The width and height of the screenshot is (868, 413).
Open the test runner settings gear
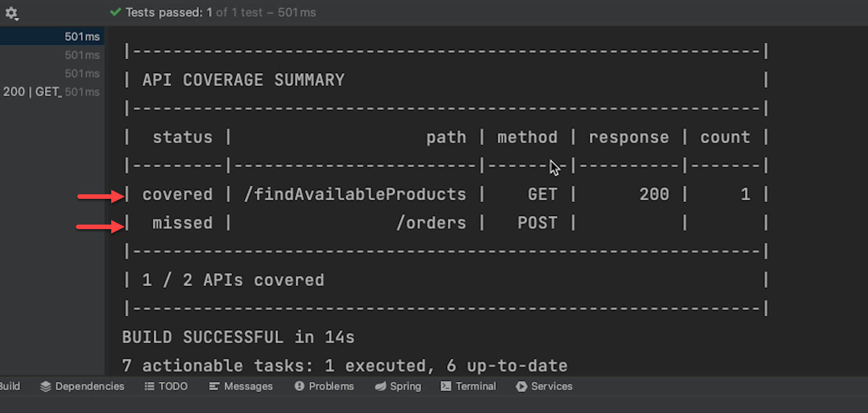[x=11, y=13]
